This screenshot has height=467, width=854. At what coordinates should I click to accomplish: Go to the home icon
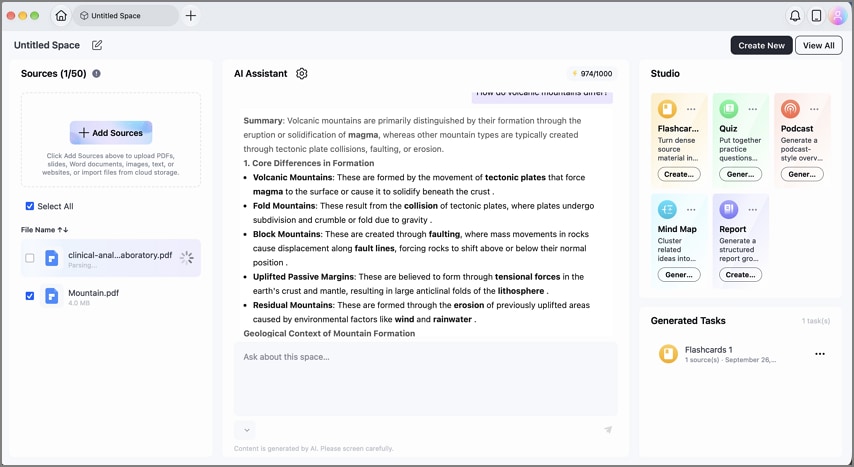(61, 16)
